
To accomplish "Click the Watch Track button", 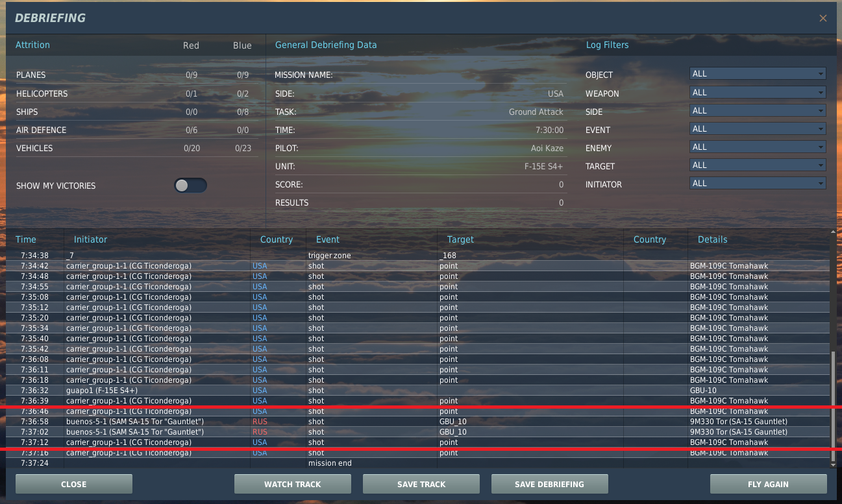I will click(x=293, y=484).
